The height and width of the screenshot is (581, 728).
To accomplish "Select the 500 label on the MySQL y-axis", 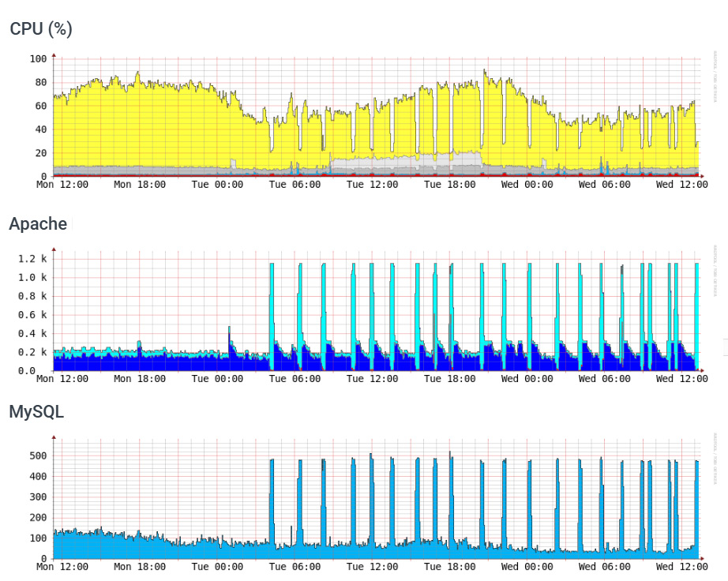I will click(x=38, y=455).
